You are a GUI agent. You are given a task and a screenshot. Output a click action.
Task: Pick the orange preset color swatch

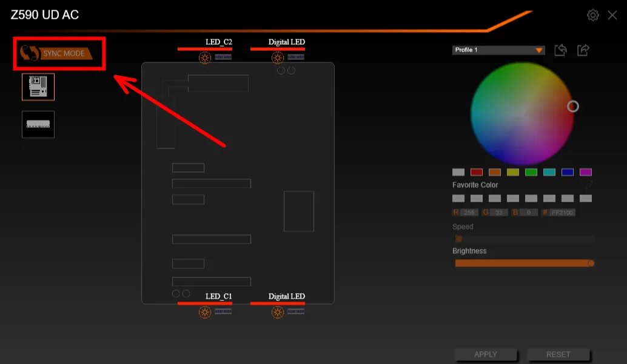(495, 172)
